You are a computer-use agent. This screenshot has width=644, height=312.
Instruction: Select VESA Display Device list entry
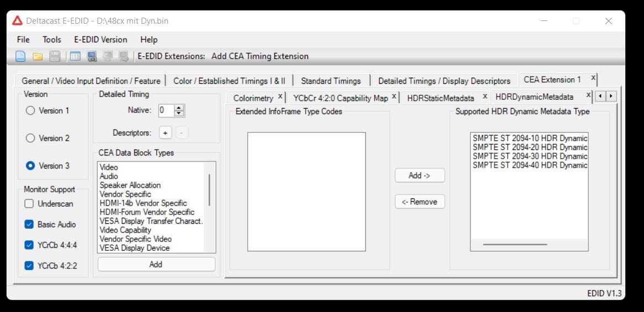tap(135, 248)
